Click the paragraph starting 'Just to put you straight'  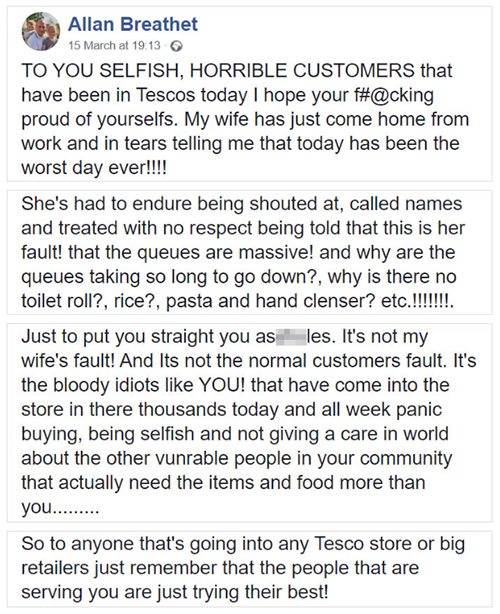249,421
